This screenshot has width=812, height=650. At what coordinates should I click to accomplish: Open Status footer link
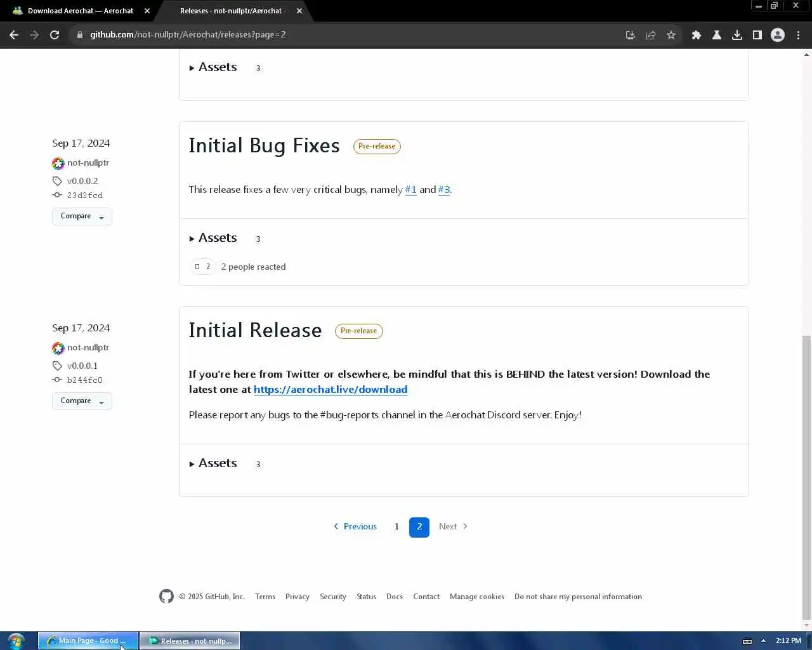pyautogui.click(x=366, y=597)
